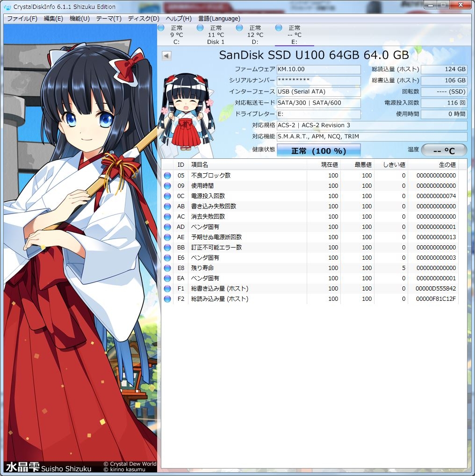Click raw value 00000D555842
The image size is (475, 476).
(436, 289)
